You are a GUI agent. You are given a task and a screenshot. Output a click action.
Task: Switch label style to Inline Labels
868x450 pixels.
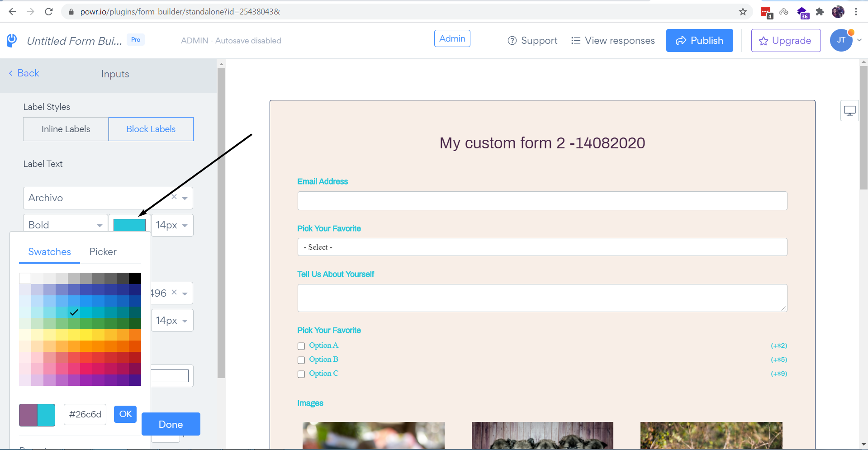pos(66,129)
